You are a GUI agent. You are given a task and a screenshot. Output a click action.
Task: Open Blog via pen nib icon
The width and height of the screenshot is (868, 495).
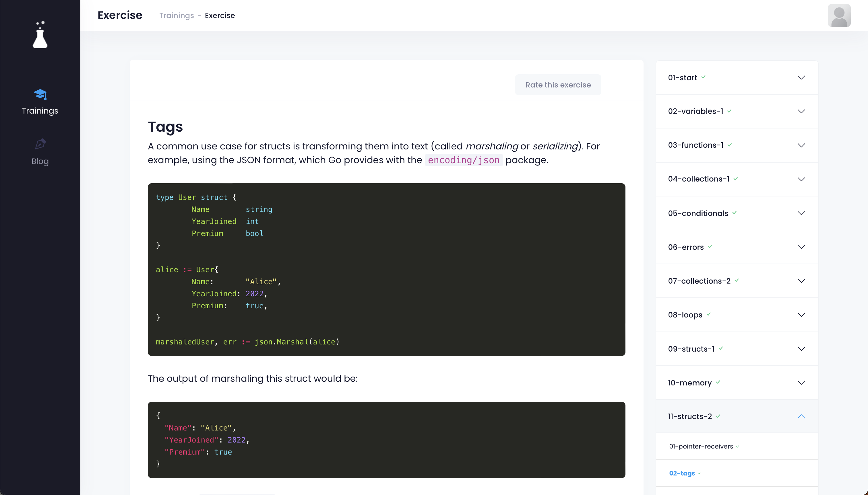click(x=40, y=144)
